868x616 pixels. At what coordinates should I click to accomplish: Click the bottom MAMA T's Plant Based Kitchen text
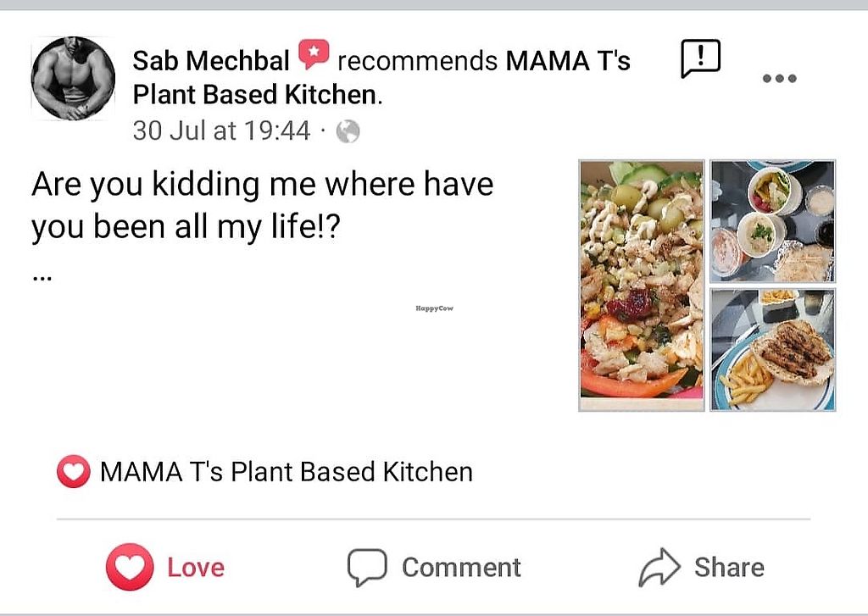click(x=287, y=472)
